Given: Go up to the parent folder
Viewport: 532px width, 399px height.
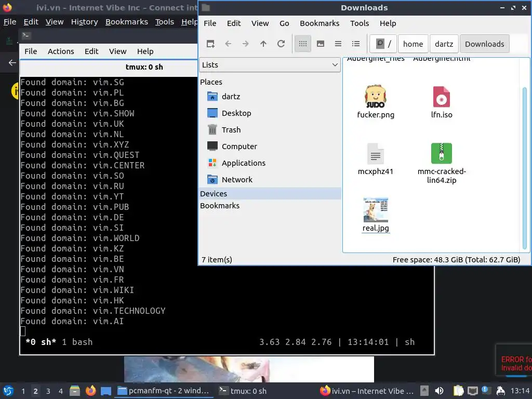Looking at the screenshot, I should (x=263, y=44).
